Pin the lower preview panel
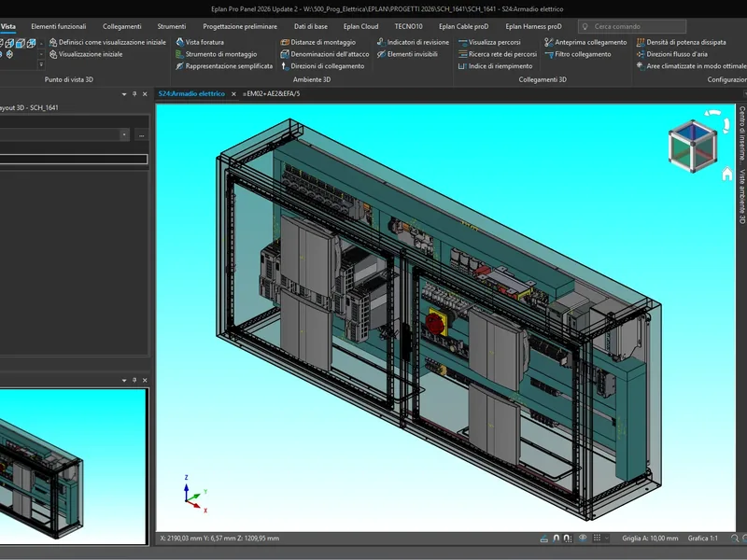The width and height of the screenshot is (747, 560). tap(134, 381)
